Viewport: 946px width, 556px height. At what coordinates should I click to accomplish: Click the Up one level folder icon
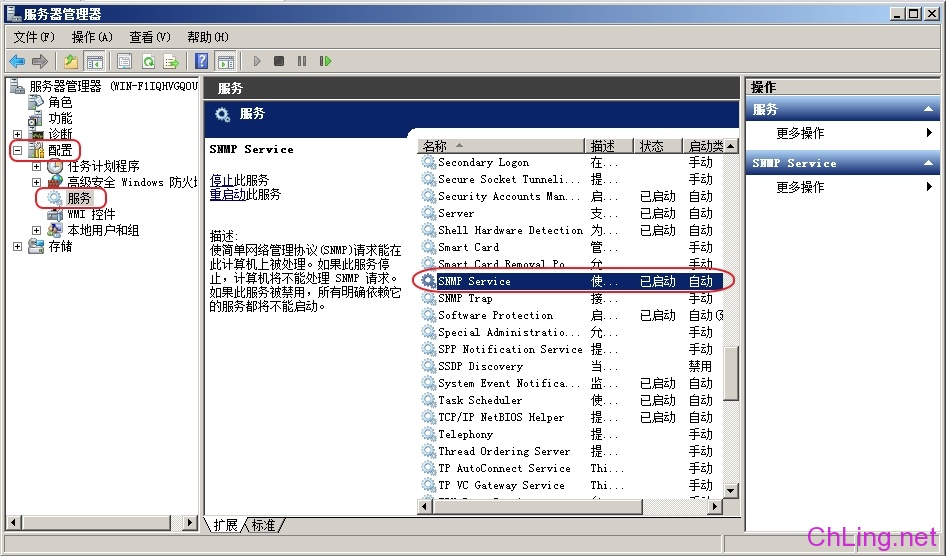click(x=71, y=61)
